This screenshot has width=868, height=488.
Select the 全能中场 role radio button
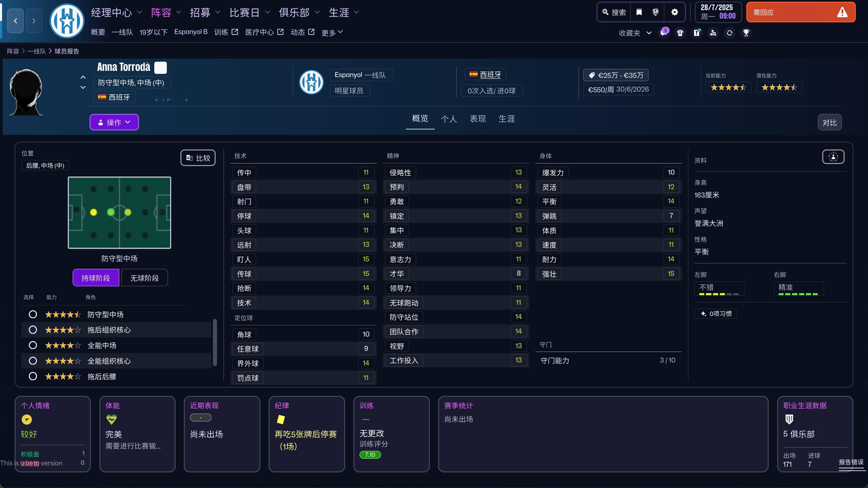33,345
